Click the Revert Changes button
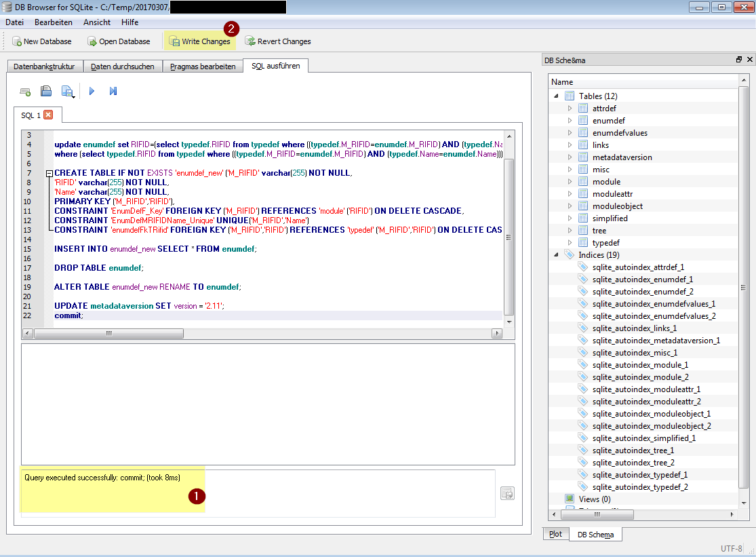Screen dimensions: 756x557 click(278, 41)
